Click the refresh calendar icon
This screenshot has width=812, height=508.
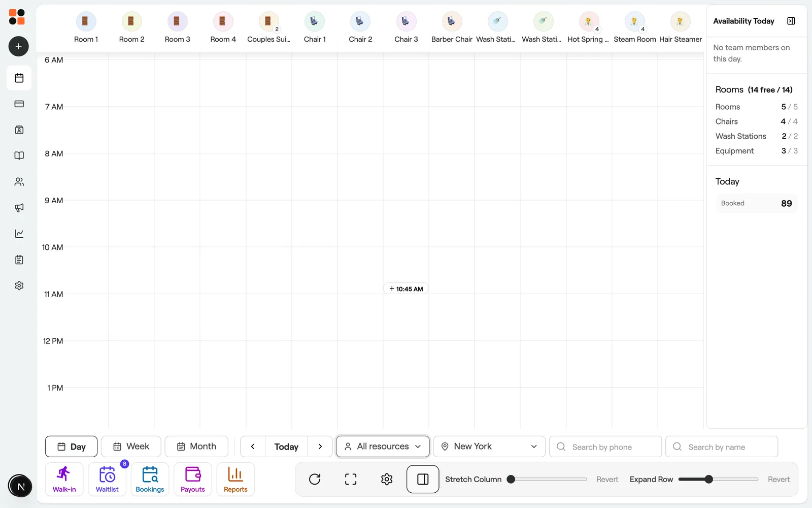coord(315,479)
